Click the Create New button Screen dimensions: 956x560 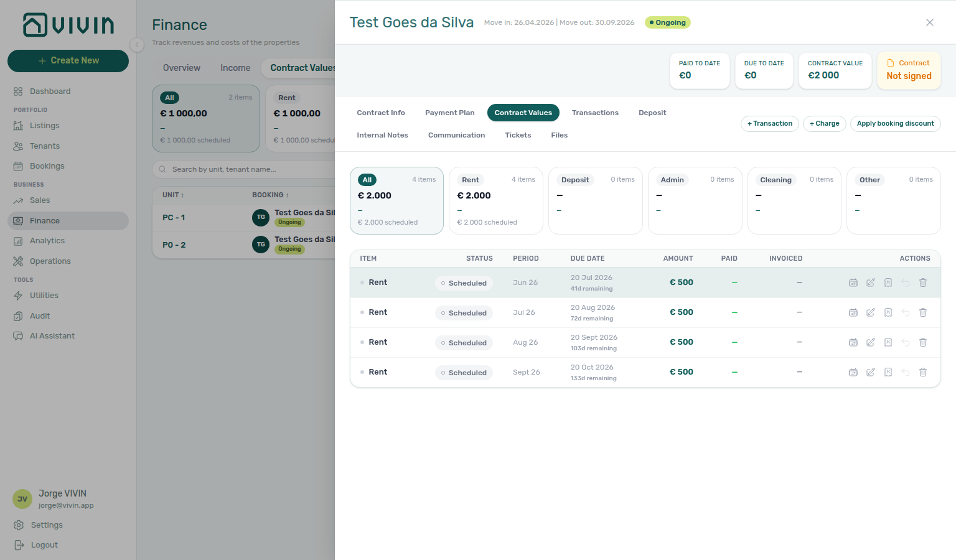click(68, 61)
